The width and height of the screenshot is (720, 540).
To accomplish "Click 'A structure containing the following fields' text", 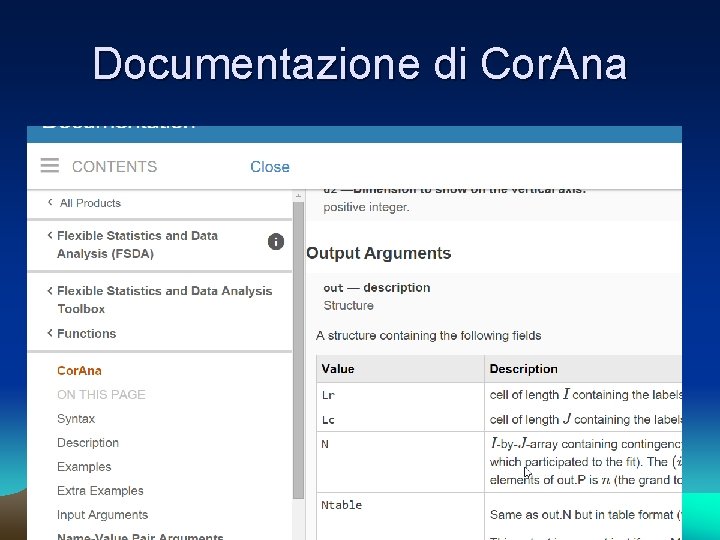I will pyautogui.click(x=428, y=336).
